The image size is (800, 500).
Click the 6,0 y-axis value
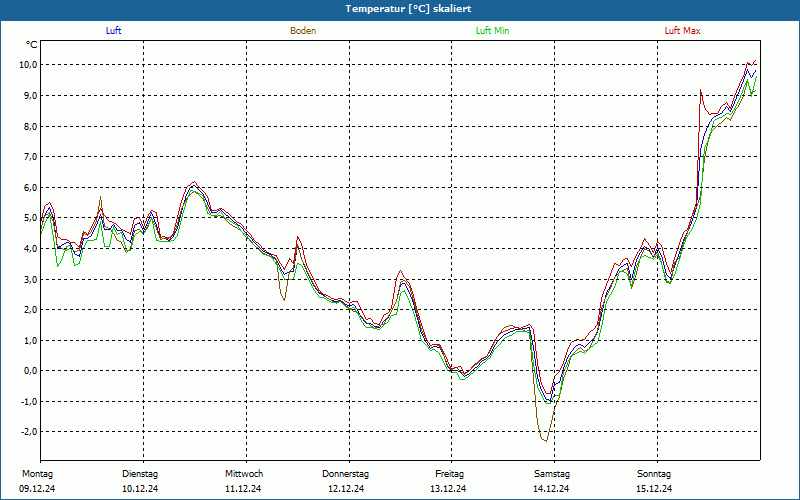tap(31, 187)
